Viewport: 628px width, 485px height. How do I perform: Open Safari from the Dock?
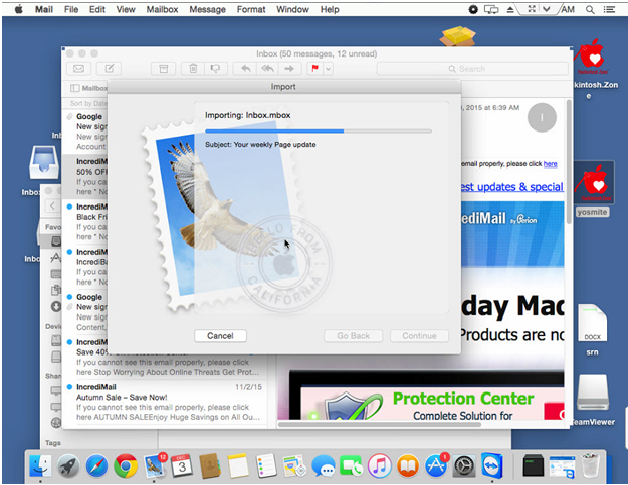coord(97,466)
